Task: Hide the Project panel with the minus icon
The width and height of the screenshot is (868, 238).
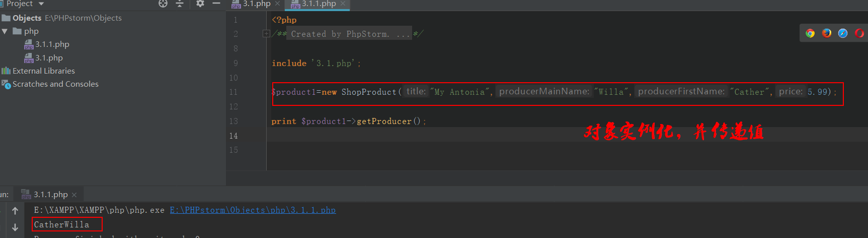Action: point(216,4)
